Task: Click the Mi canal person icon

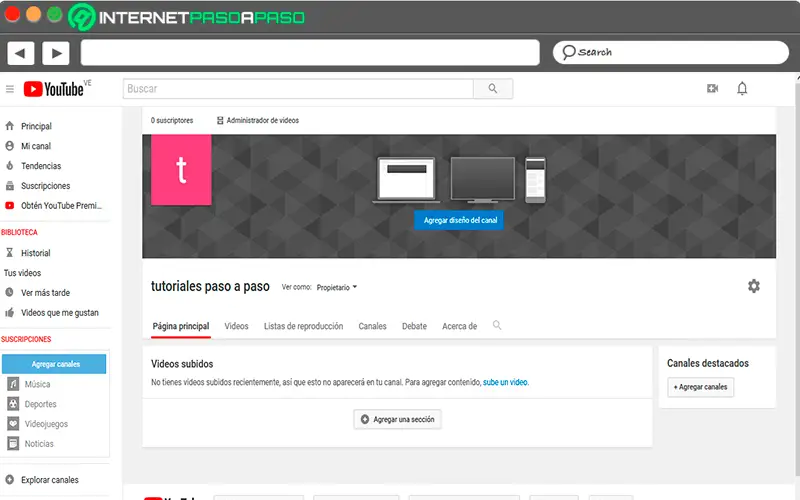Action: pyautogui.click(x=9, y=146)
